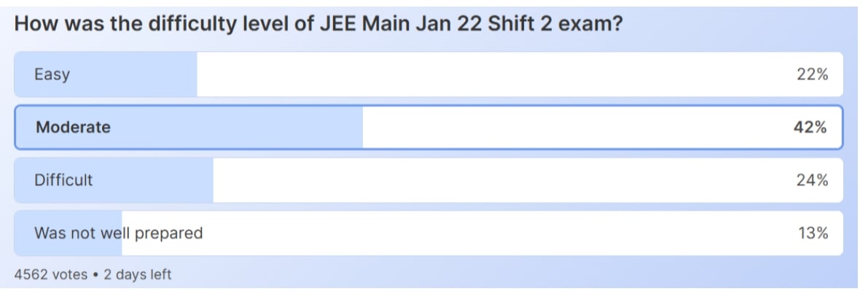
Task: Click the bullet separator after votes count
Action: [x=94, y=275]
